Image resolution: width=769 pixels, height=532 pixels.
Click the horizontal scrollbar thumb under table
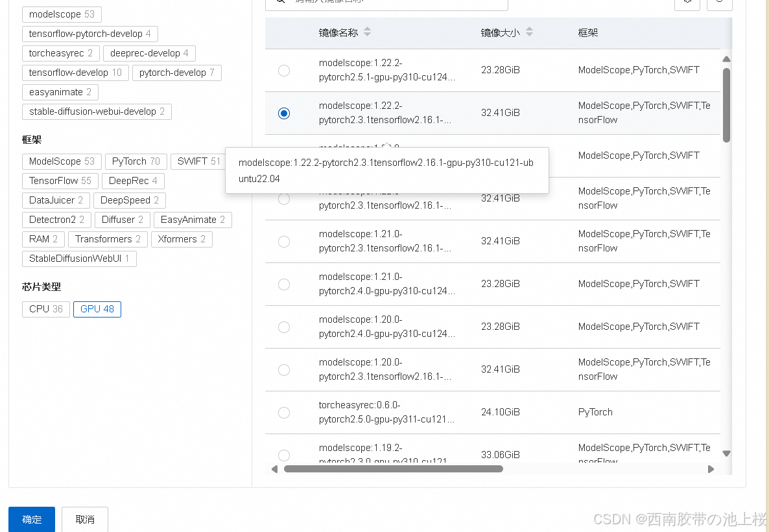pos(394,469)
